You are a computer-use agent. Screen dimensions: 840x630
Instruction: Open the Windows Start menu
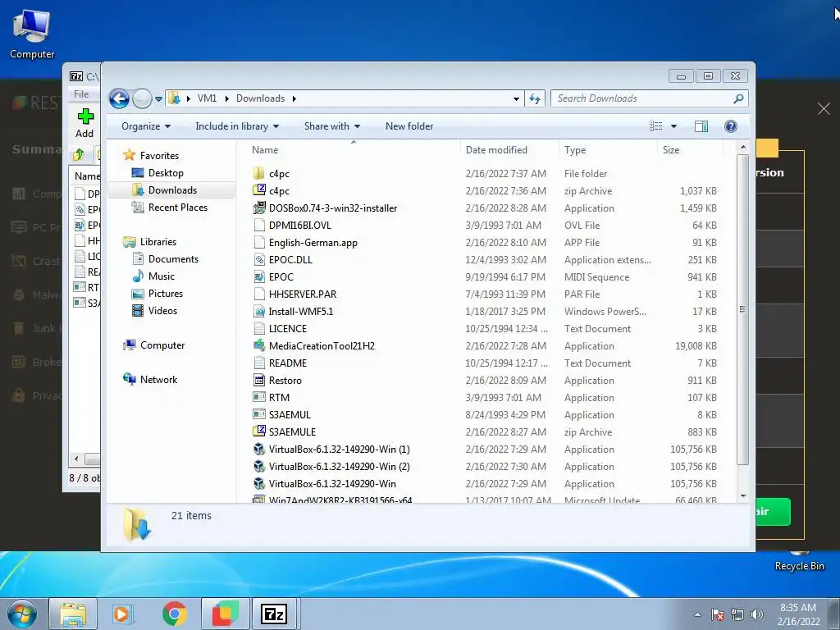(22, 614)
